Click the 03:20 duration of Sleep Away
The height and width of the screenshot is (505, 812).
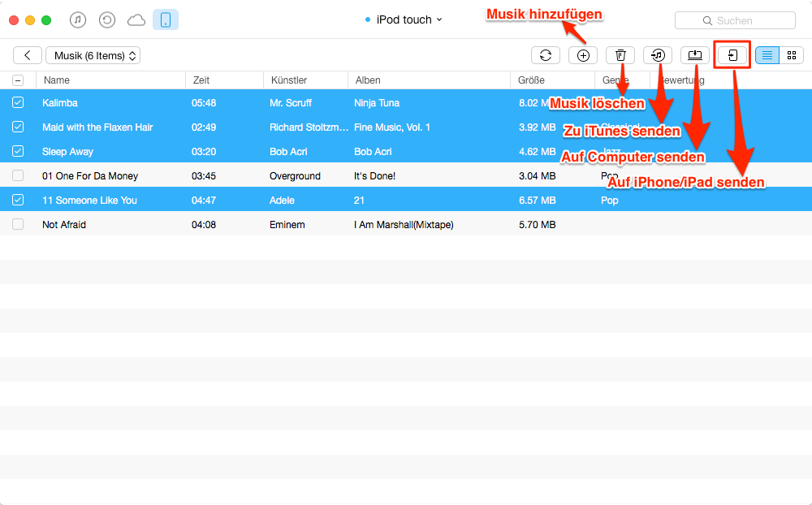pos(204,152)
